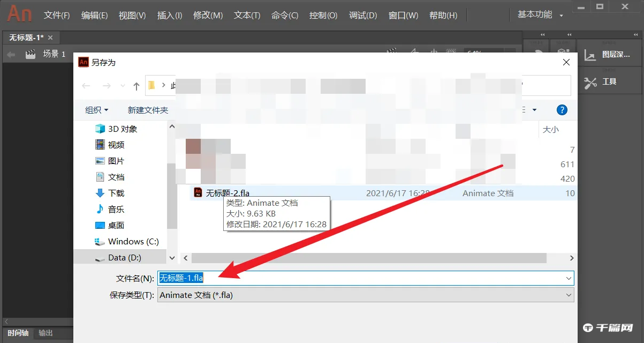Viewport: 644px width, 343px height.
Task: Select 下载 in the dialog sidebar
Action: click(117, 193)
